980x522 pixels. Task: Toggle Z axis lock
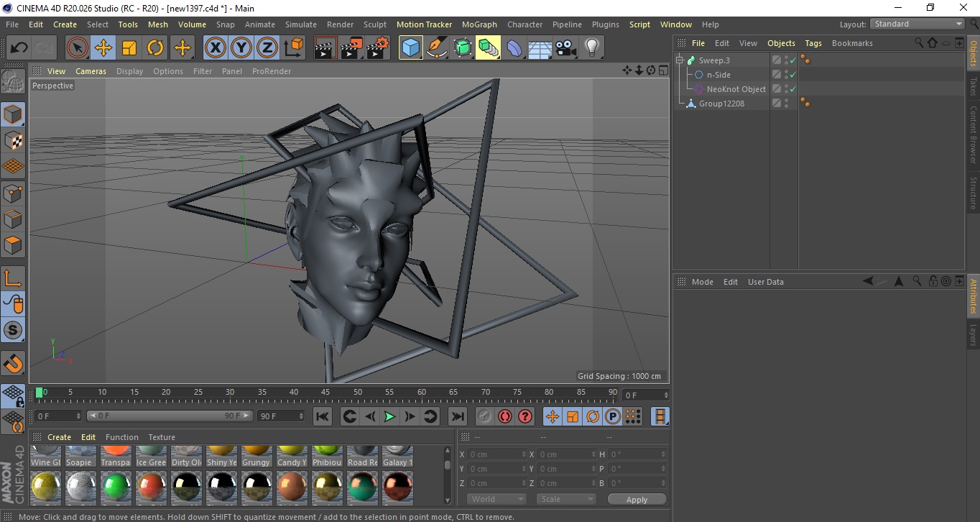tap(267, 48)
